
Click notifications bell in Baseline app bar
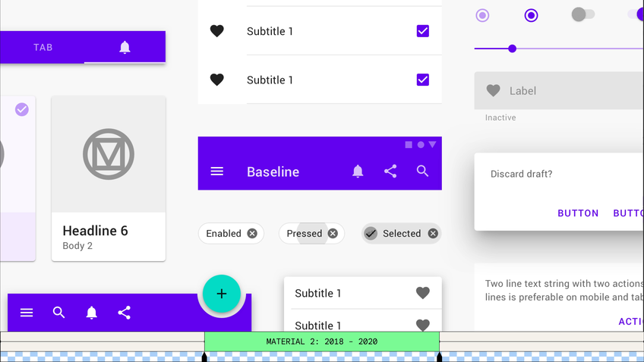pyautogui.click(x=358, y=172)
